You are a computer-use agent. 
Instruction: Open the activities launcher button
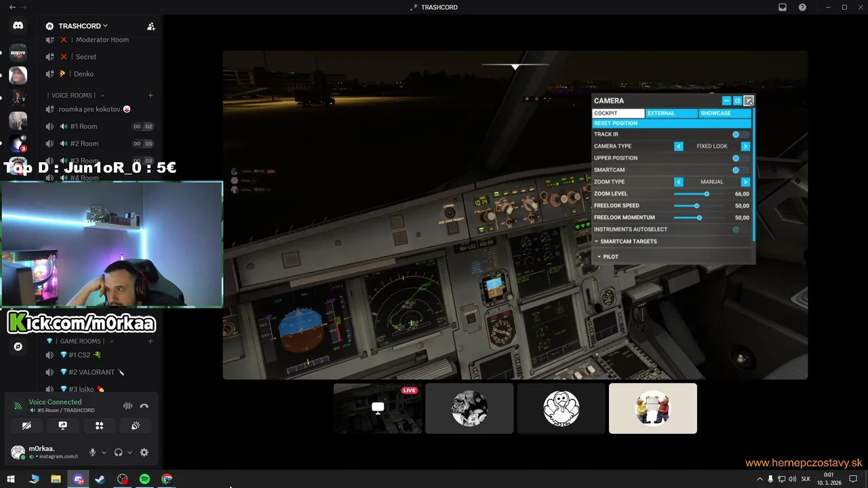[x=99, y=426]
